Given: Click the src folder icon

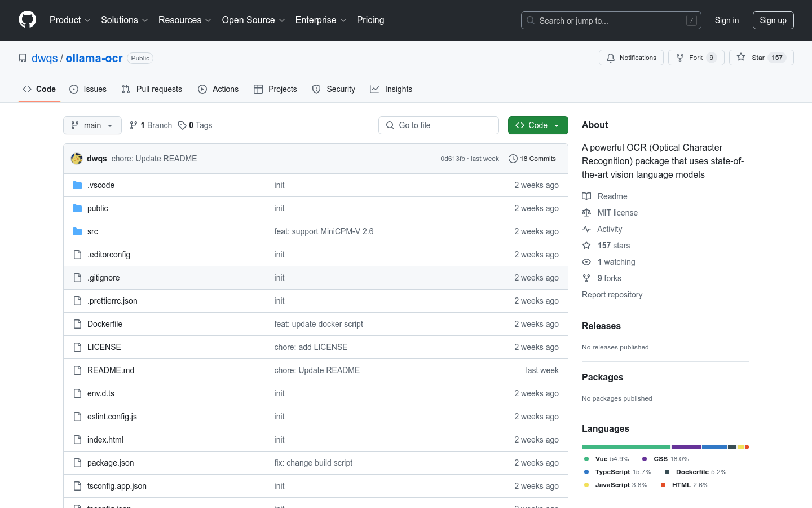Looking at the screenshot, I should (77, 231).
